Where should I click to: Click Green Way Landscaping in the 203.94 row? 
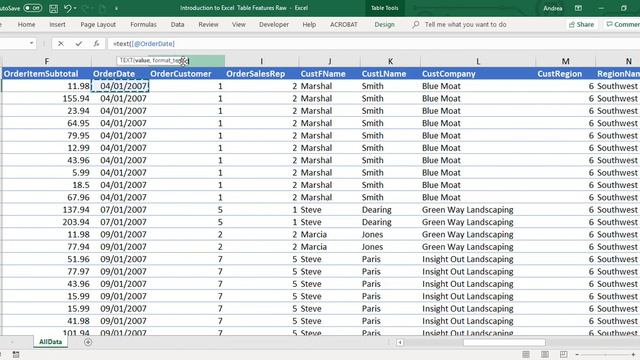(x=478, y=222)
